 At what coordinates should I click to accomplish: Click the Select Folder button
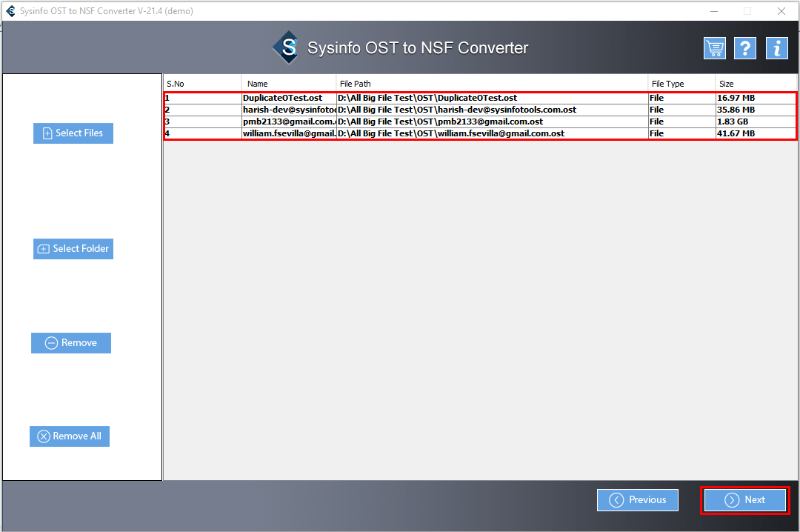click(x=73, y=249)
